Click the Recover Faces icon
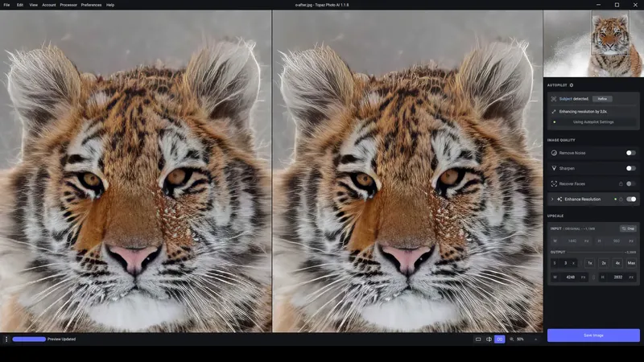The height and width of the screenshot is (362, 644). (554, 184)
